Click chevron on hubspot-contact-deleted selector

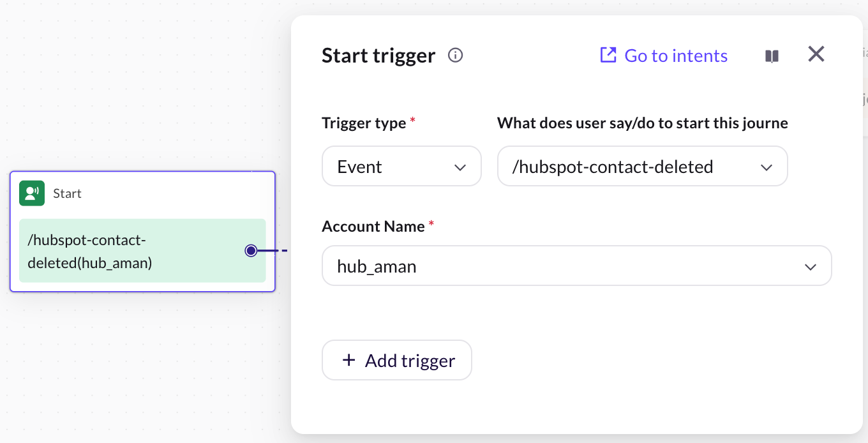(767, 167)
